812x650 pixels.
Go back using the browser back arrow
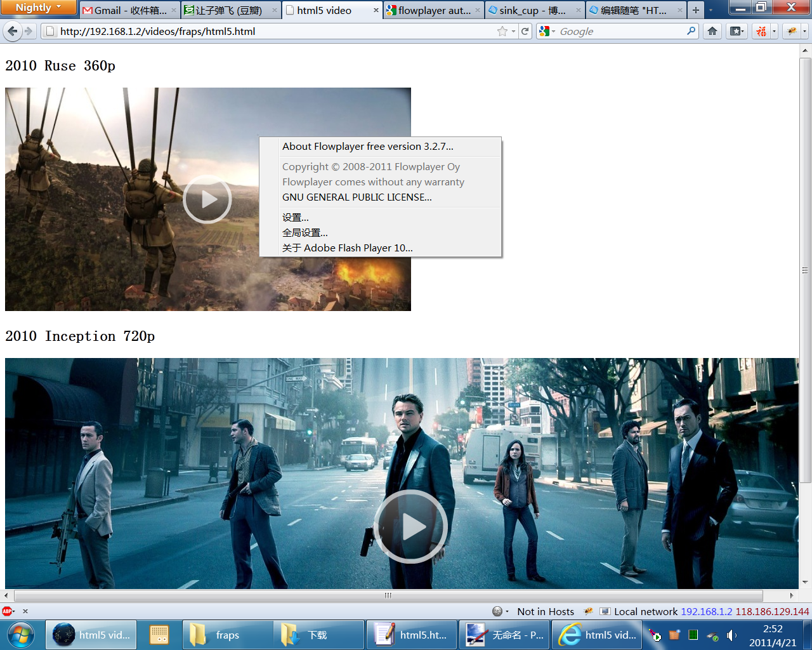click(x=12, y=31)
